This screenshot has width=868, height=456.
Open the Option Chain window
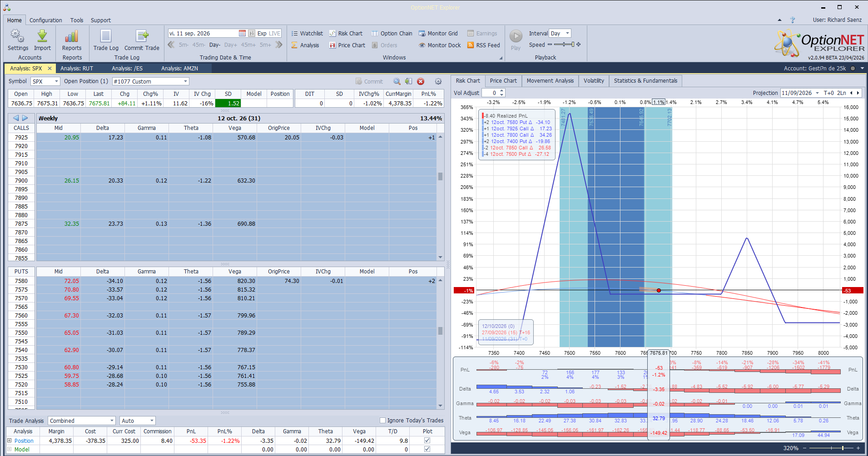coord(392,33)
